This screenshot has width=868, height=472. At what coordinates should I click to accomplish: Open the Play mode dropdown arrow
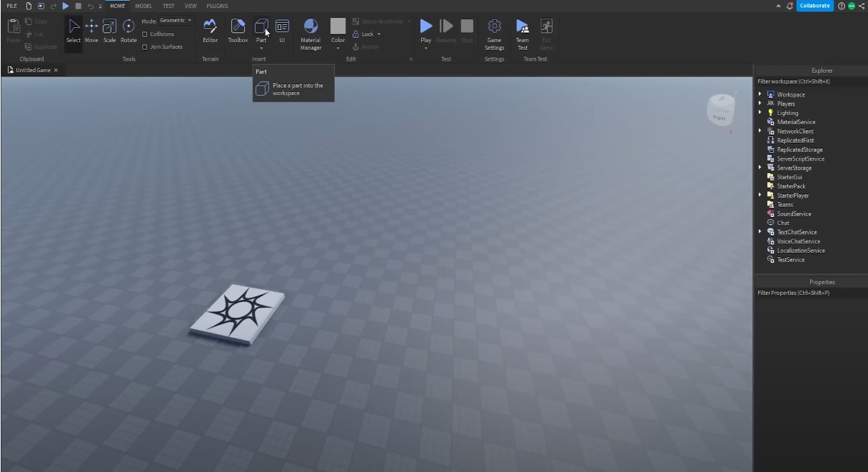[x=426, y=49]
